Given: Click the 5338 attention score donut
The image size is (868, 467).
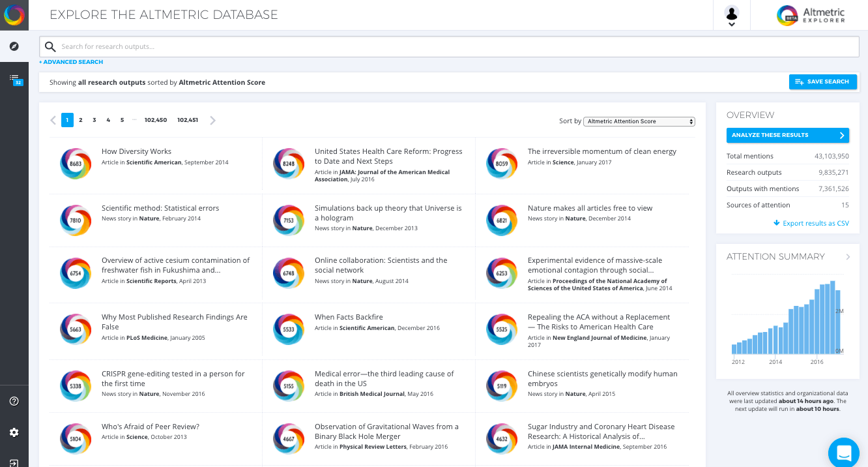Looking at the screenshot, I should pyautogui.click(x=76, y=386).
